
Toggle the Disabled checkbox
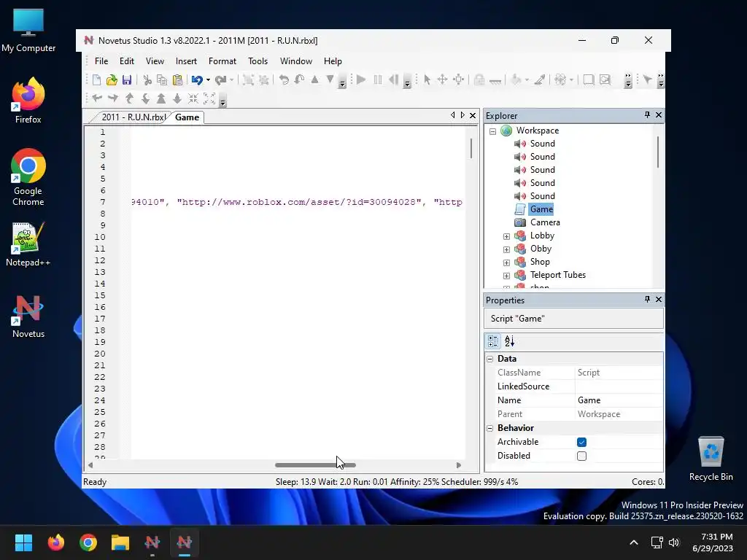click(581, 456)
